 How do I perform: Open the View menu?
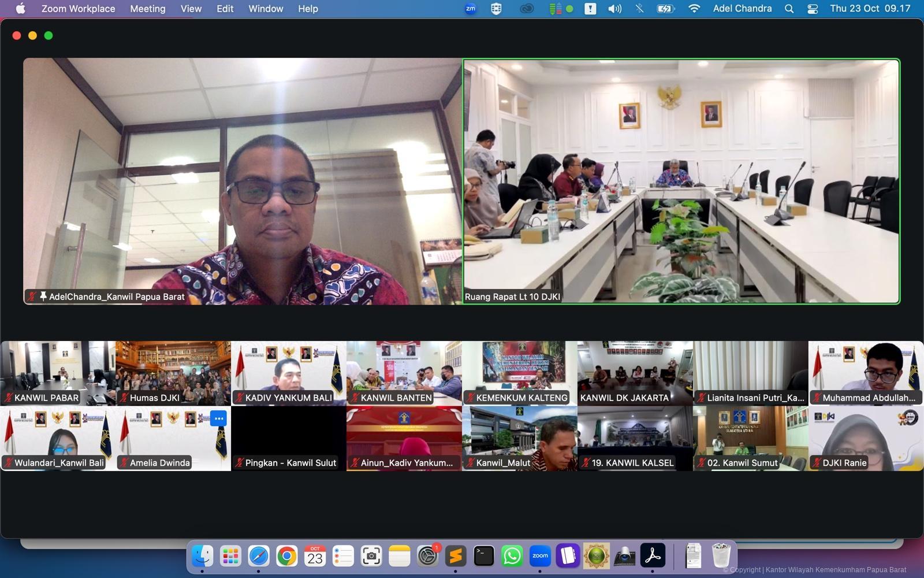(191, 9)
